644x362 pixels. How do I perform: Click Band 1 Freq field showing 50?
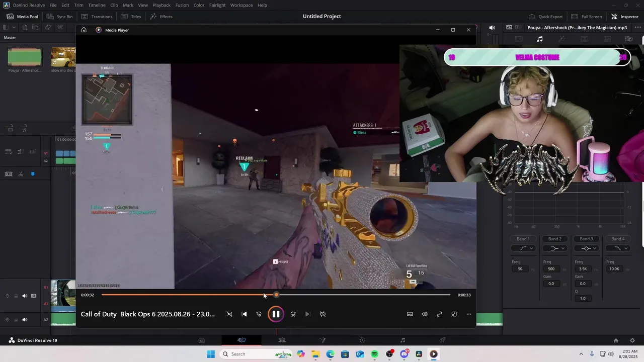tap(520, 269)
